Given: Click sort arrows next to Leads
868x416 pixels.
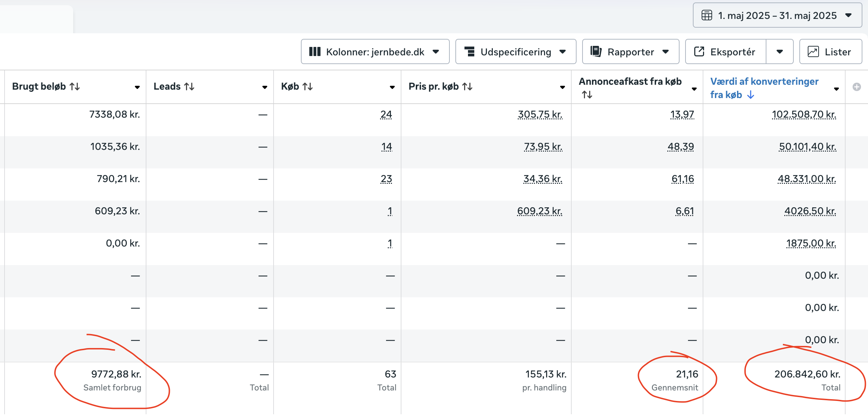Looking at the screenshot, I should point(190,86).
